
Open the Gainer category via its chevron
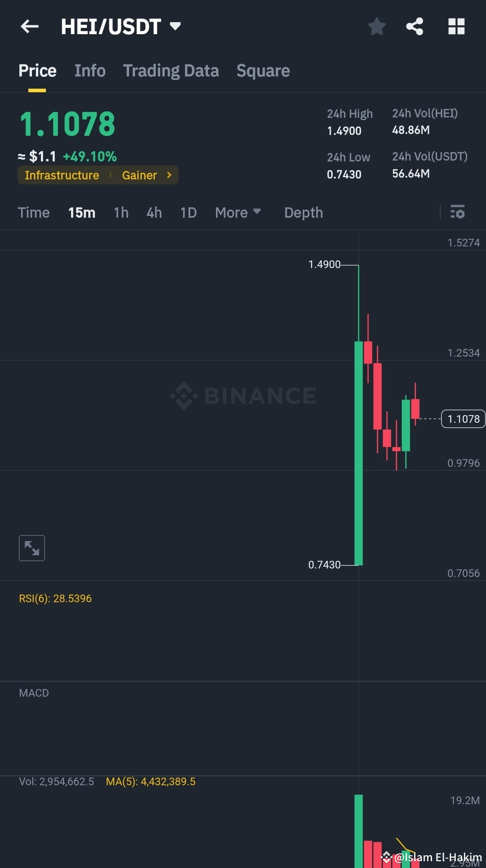[x=169, y=175]
